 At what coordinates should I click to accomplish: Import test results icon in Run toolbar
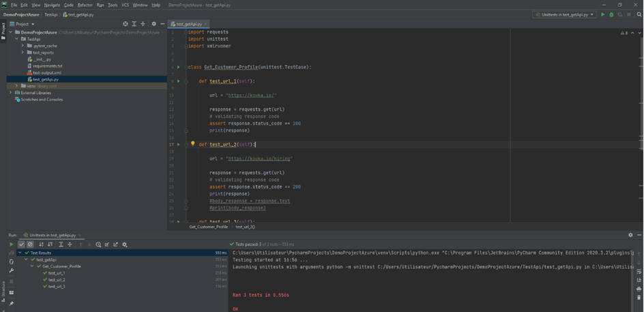107,244
